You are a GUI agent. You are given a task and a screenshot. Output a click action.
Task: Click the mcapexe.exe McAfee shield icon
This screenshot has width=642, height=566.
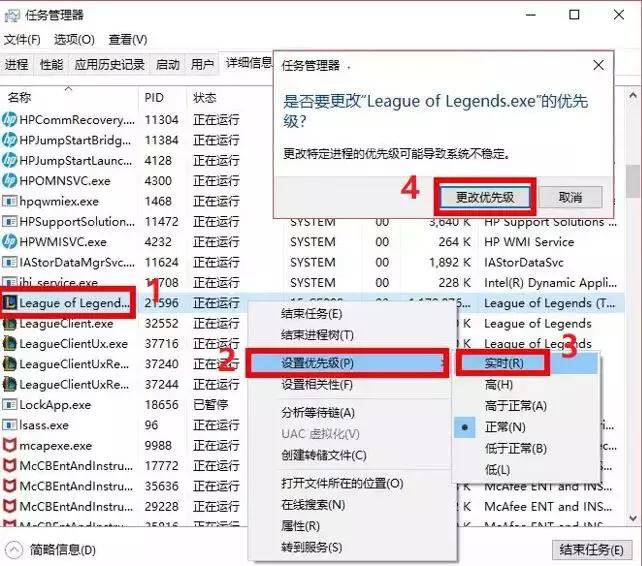9,445
